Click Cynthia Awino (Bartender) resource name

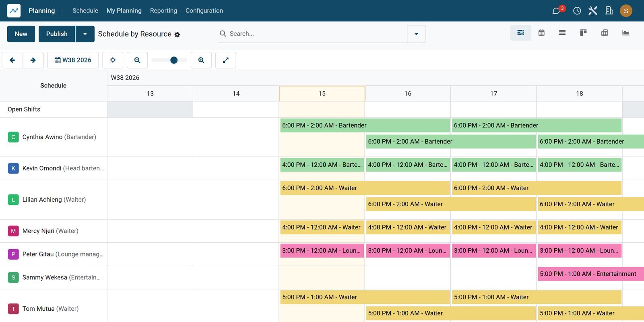(59, 137)
